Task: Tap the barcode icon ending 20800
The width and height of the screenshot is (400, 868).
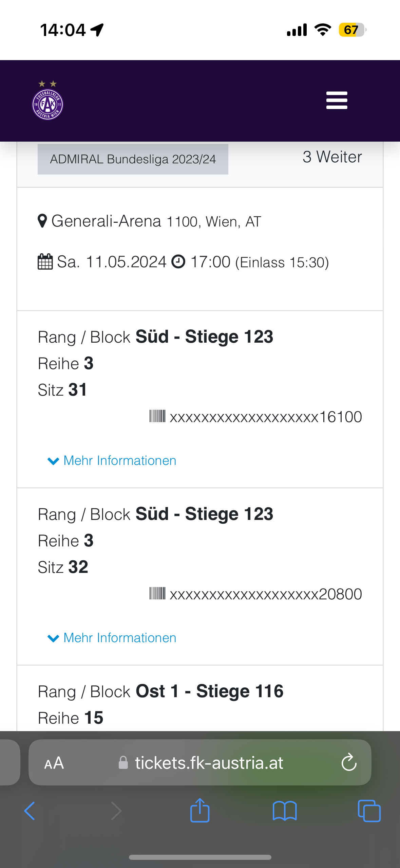Action: pos(157,593)
